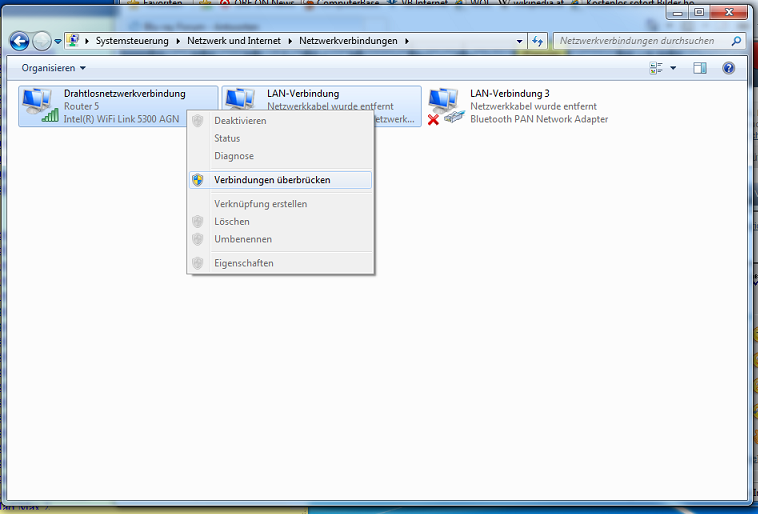758x514 pixels.
Task: Close the Netzwerkverbindungen window
Action: [x=729, y=13]
